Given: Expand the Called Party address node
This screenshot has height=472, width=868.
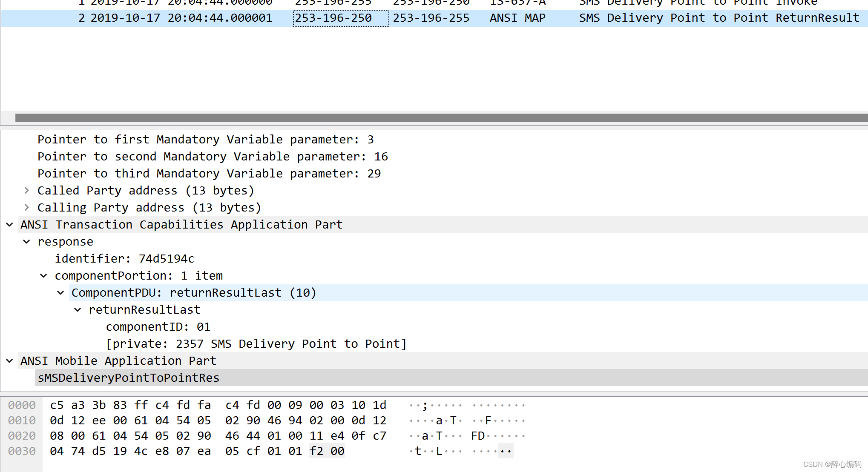Looking at the screenshot, I should 26,190.
